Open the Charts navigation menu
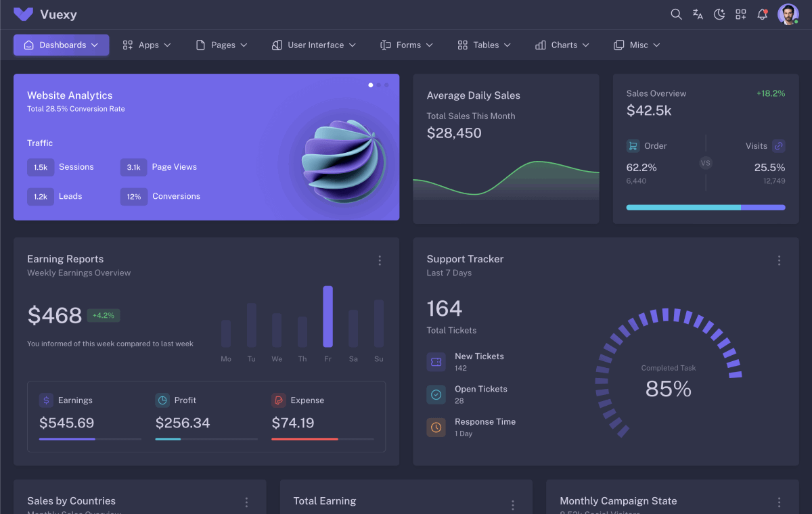This screenshot has width=812, height=514. (562, 45)
